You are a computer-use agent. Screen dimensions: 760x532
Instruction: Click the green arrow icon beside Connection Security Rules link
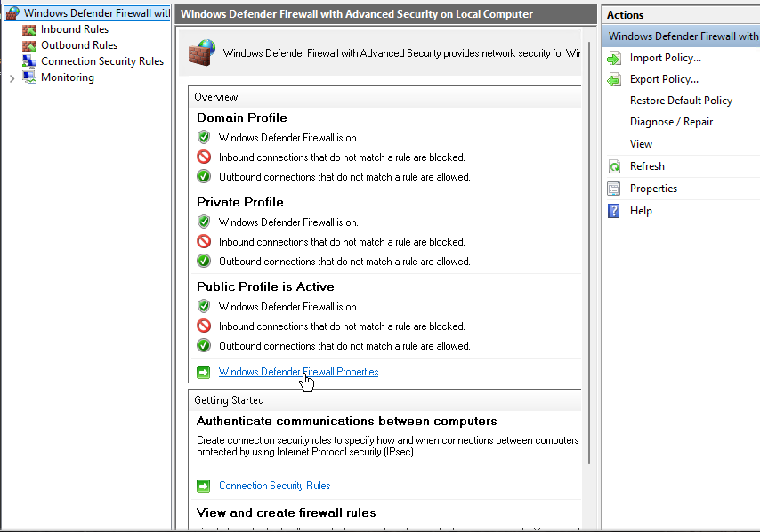coord(204,486)
